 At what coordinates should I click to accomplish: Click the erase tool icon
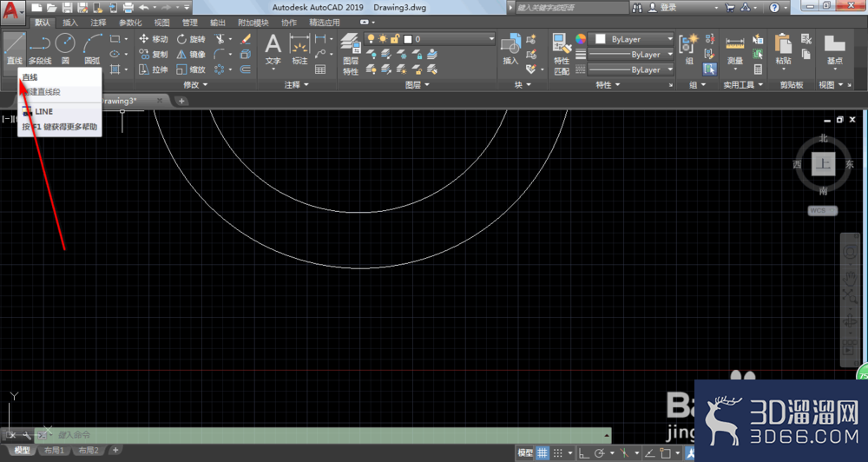pos(246,39)
